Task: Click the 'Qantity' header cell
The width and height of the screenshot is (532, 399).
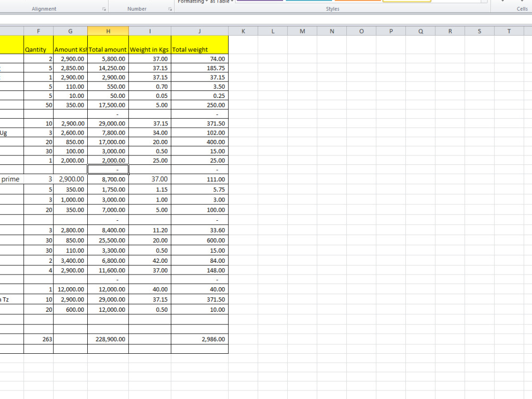Action: pyautogui.click(x=38, y=45)
